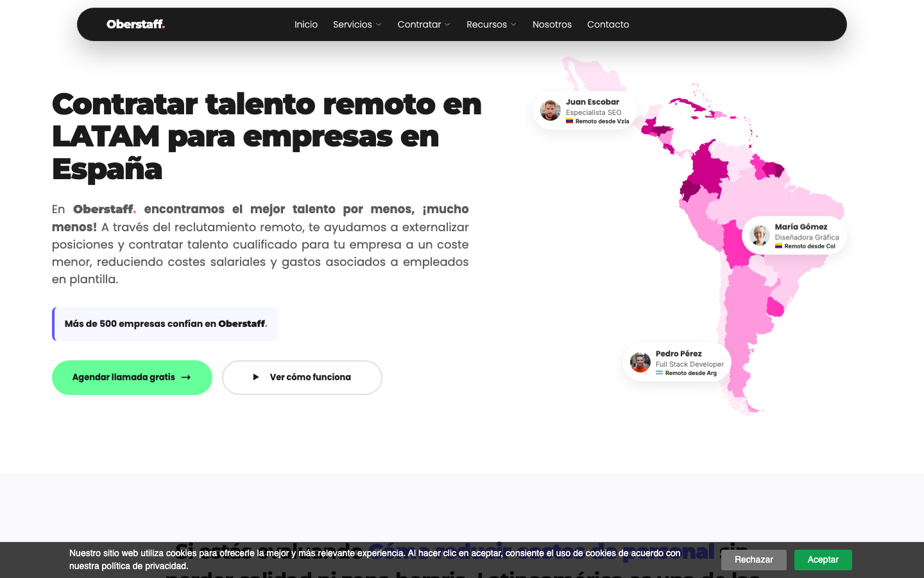The width and height of the screenshot is (924, 578).
Task: Click the Agendar llamada gratis button
Action: click(x=132, y=378)
